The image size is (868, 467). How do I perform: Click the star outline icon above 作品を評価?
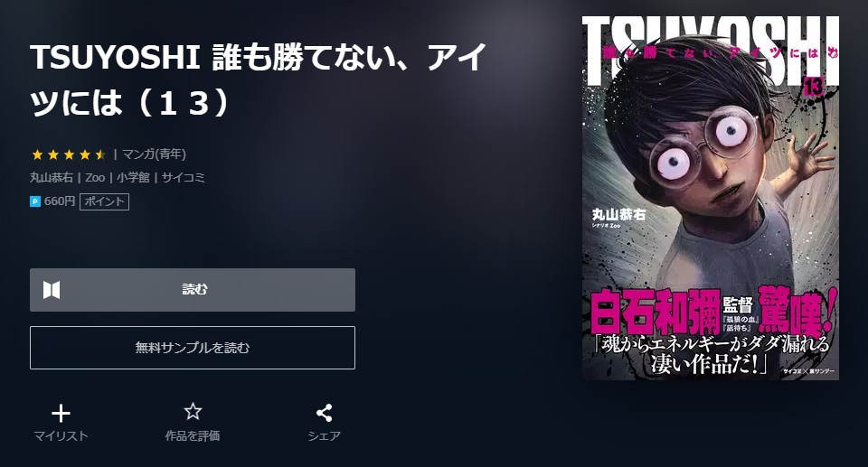click(x=193, y=412)
